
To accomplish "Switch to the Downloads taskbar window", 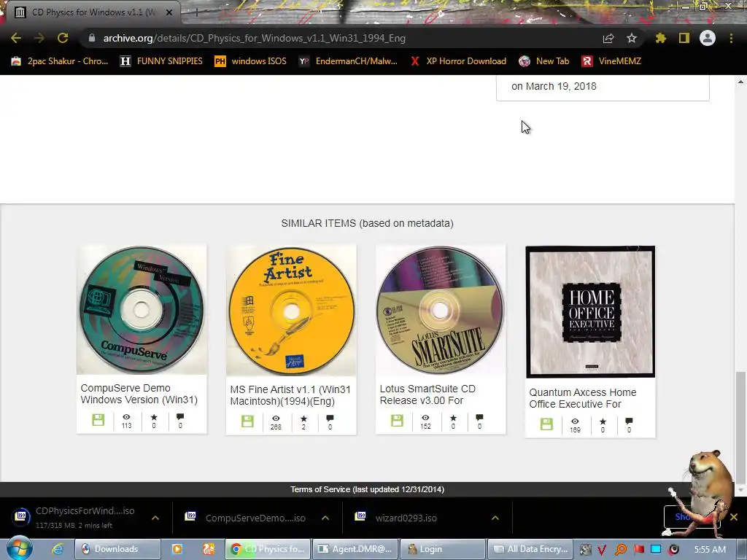I will click(x=117, y=549).
